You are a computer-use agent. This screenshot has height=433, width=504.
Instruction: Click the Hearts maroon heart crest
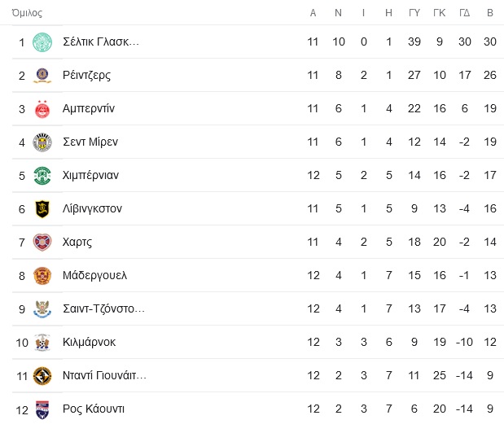coord(42,243)
